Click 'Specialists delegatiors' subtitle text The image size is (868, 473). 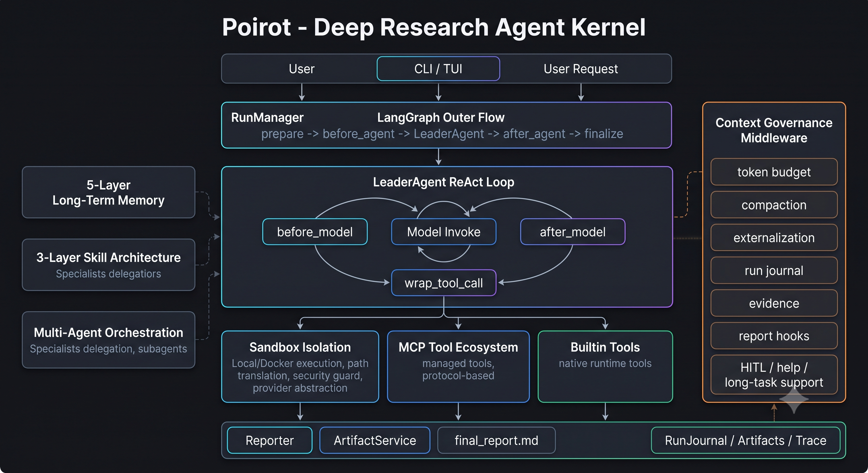pyautogui.click(x=108, y=274)
